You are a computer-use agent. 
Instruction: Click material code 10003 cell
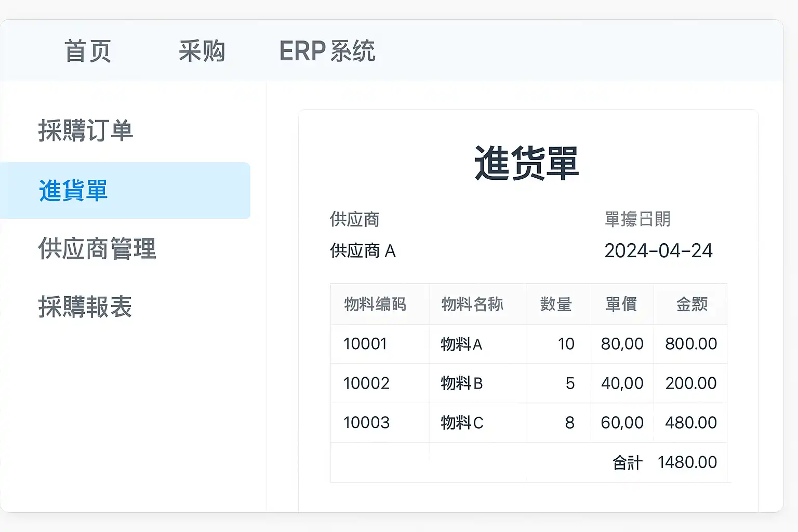(366, 423)
